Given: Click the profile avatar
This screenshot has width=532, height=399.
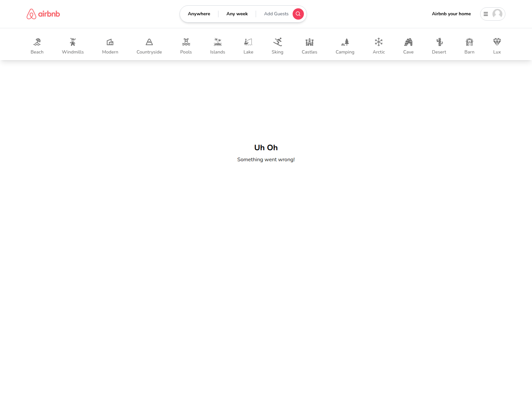Looking at the screenshot, I should coord(497,14).
